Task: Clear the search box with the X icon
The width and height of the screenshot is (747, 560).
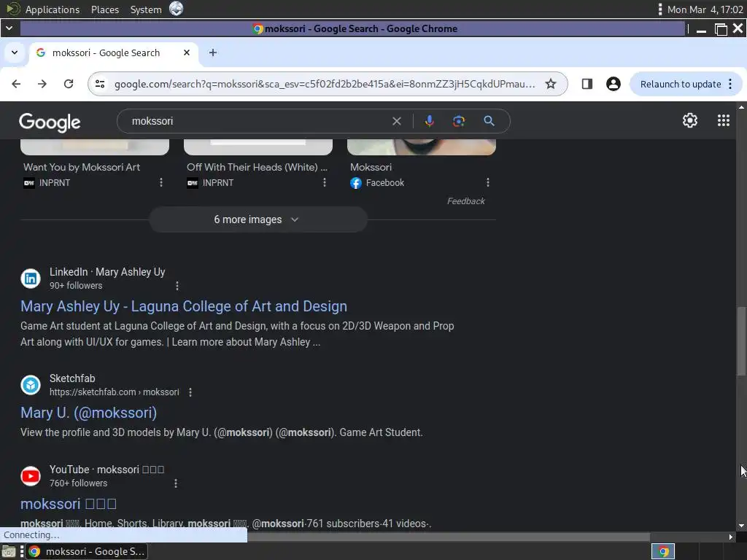Action: [396, 121]
